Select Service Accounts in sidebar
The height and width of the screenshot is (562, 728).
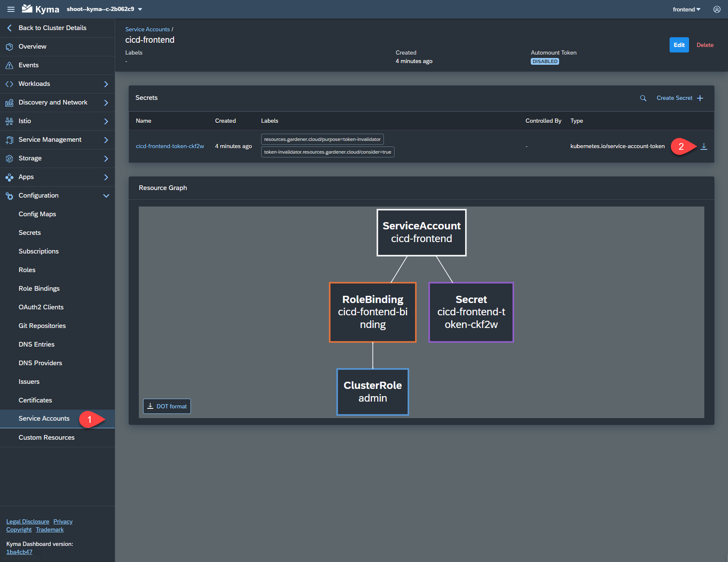[57, 419]
